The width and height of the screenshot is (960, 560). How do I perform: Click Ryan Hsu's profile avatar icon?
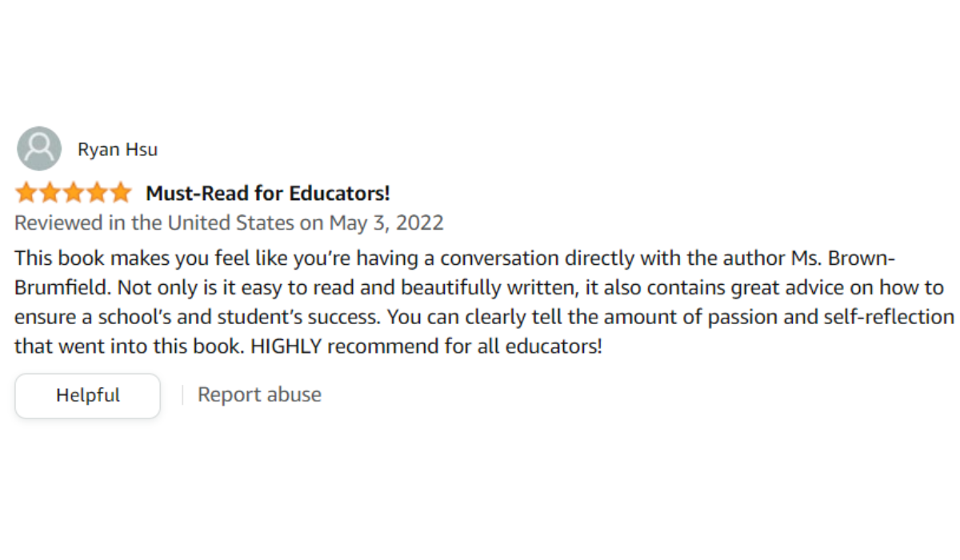pyautogui.click(x=38, y=149)
